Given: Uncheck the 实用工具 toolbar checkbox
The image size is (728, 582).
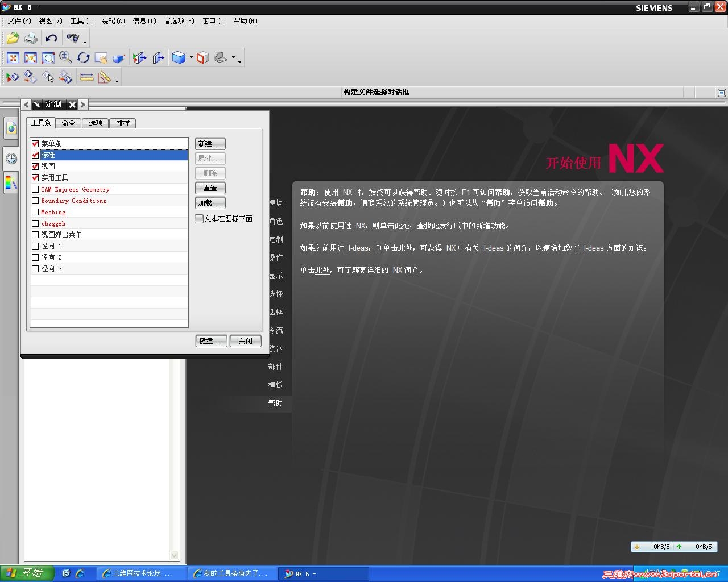Looking at the screenshot, I should point(35,178).
